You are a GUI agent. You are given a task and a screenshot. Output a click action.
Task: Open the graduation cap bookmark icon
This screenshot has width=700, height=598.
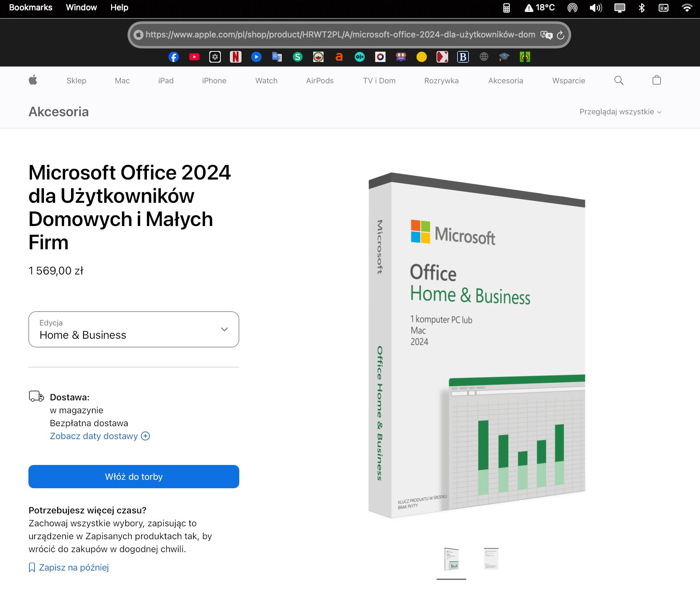(x=504, y=57)
